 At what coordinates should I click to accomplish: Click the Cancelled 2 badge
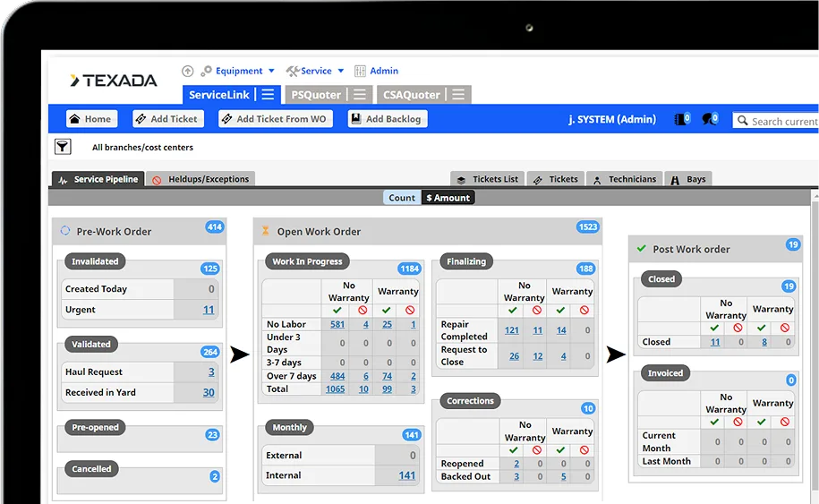(x=215, y=476)
